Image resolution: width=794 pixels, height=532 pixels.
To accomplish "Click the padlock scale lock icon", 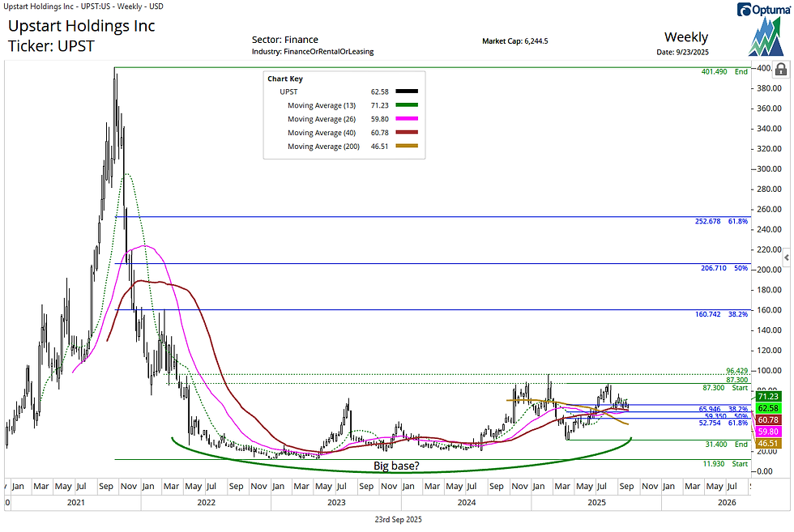I will (781, 70).
